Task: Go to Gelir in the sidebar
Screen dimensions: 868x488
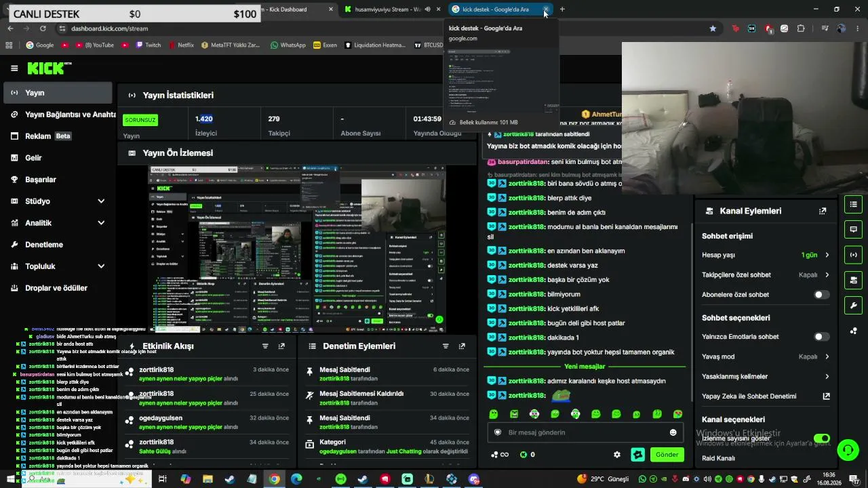Action: [58, 158]
